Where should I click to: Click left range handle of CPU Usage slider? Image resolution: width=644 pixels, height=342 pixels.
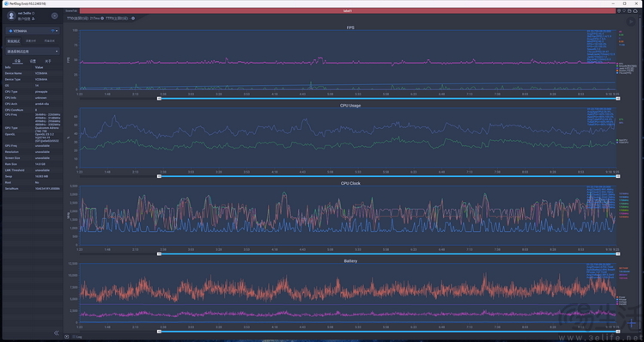click(159, 176)
